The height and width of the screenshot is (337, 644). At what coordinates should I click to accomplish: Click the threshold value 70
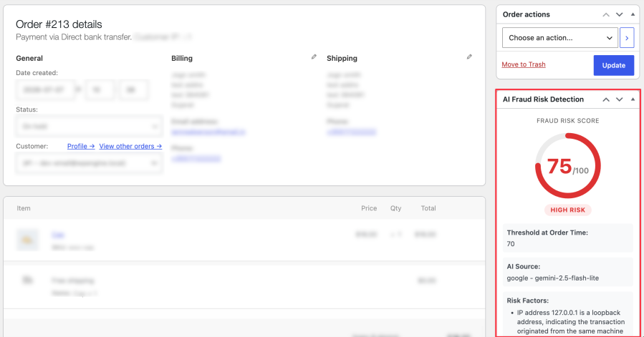click(x=511, y=244)
